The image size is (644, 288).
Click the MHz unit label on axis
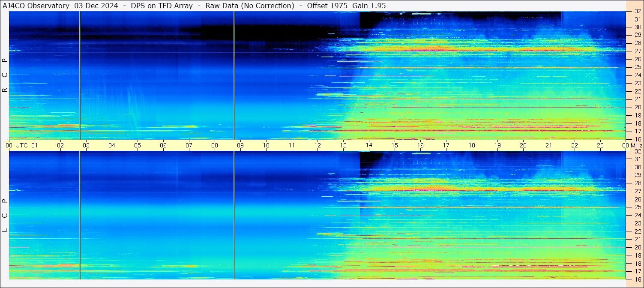pos(636,145)
